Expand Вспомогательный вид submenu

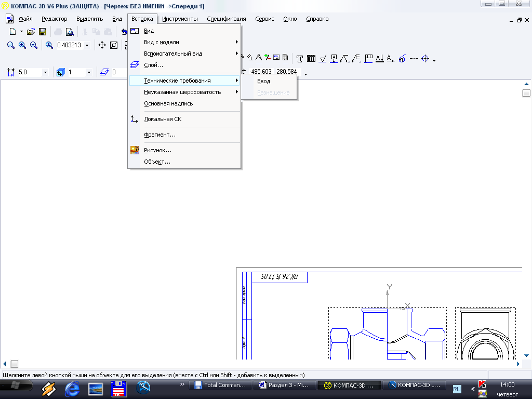(184, 54)
